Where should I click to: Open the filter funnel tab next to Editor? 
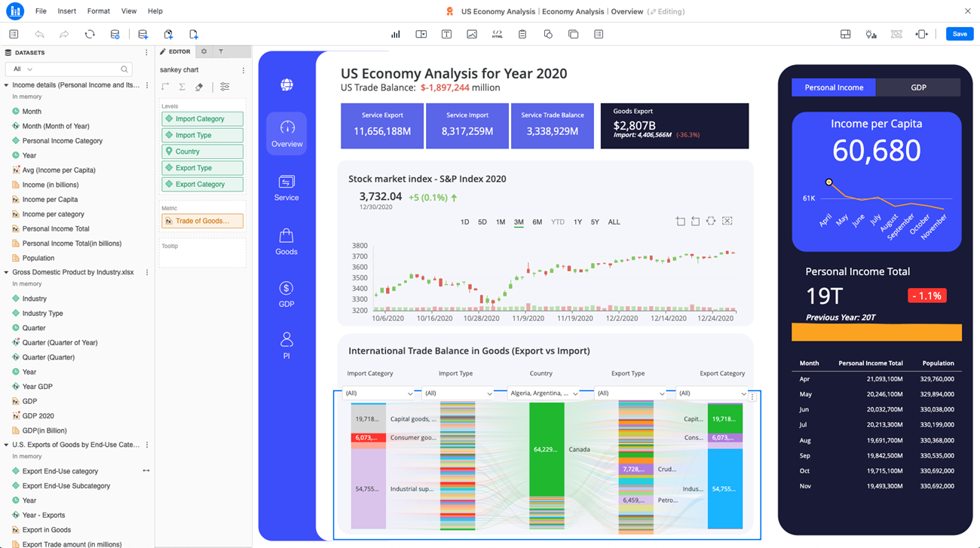click(221, 52)
